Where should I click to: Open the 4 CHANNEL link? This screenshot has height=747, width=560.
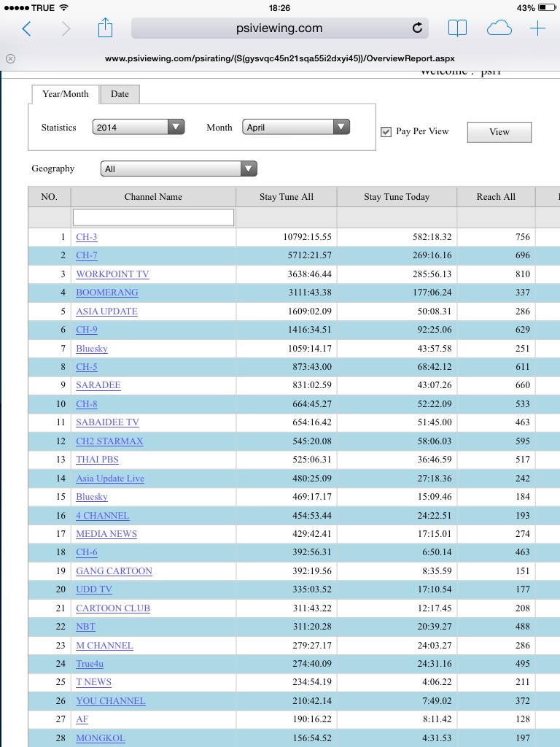[x=102, y=516]
